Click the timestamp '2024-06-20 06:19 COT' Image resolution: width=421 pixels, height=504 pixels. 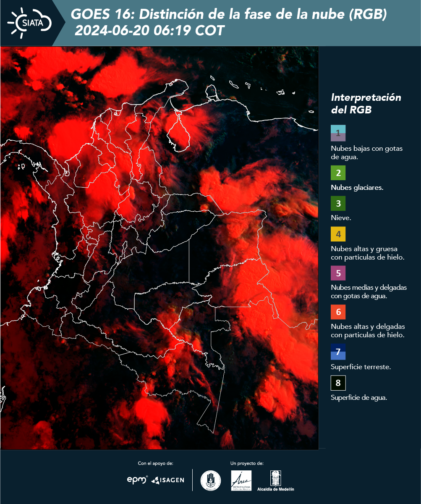[x=149, y=31]
